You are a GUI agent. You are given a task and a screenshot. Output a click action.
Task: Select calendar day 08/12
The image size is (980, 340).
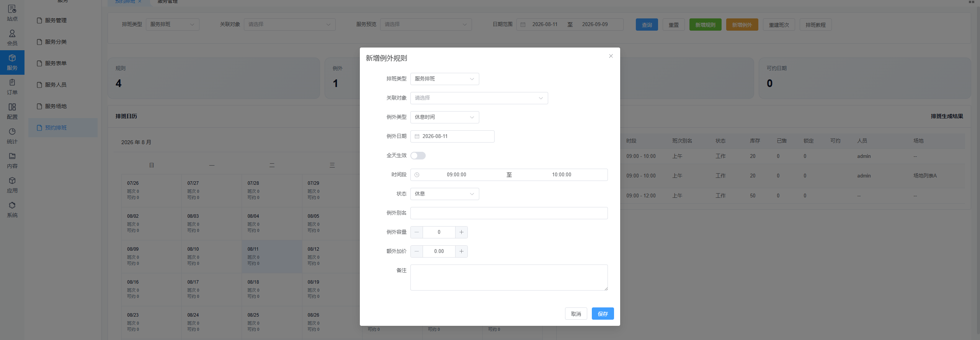click(x=332, y=257)
